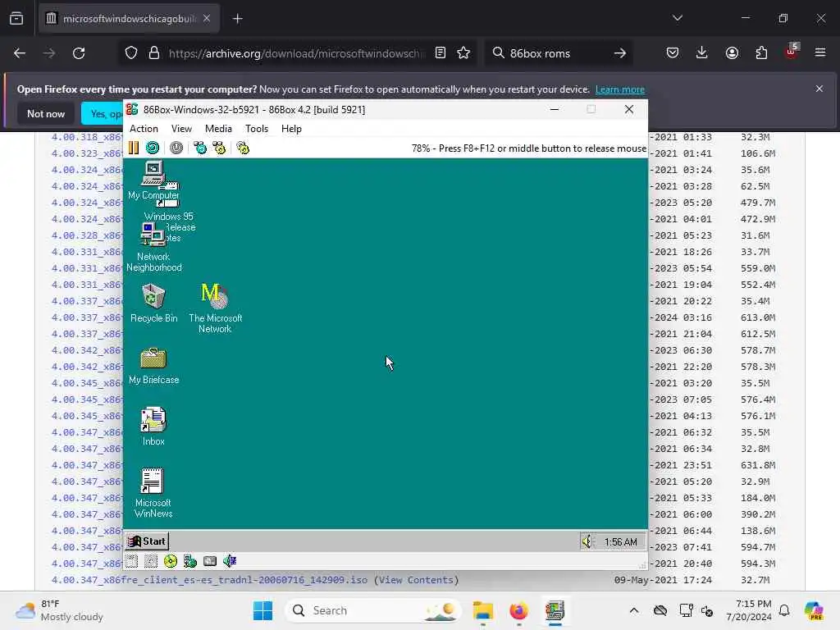Click the Windows 95 tray volume icon
Viewport: 840px width, 630px height.
tap(587, 541)
